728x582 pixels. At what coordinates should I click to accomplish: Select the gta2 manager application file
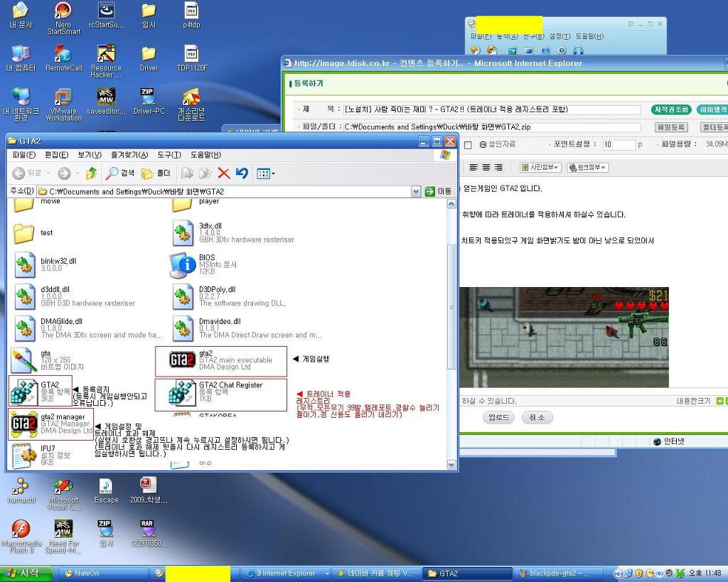(51, 424)
